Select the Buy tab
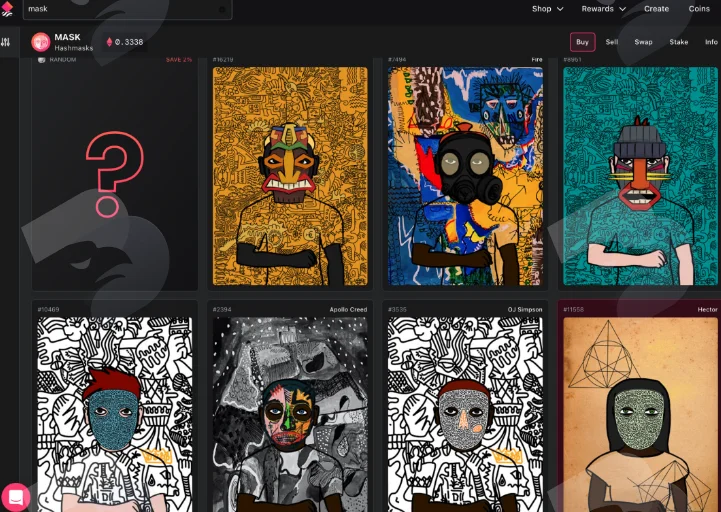721x512 pixels. tap(583, 42)
